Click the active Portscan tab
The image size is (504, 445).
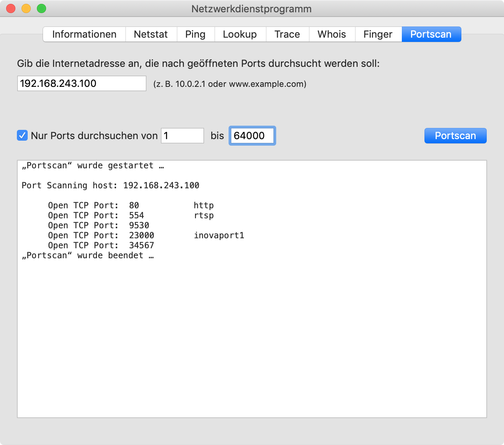tap(431, 34)
